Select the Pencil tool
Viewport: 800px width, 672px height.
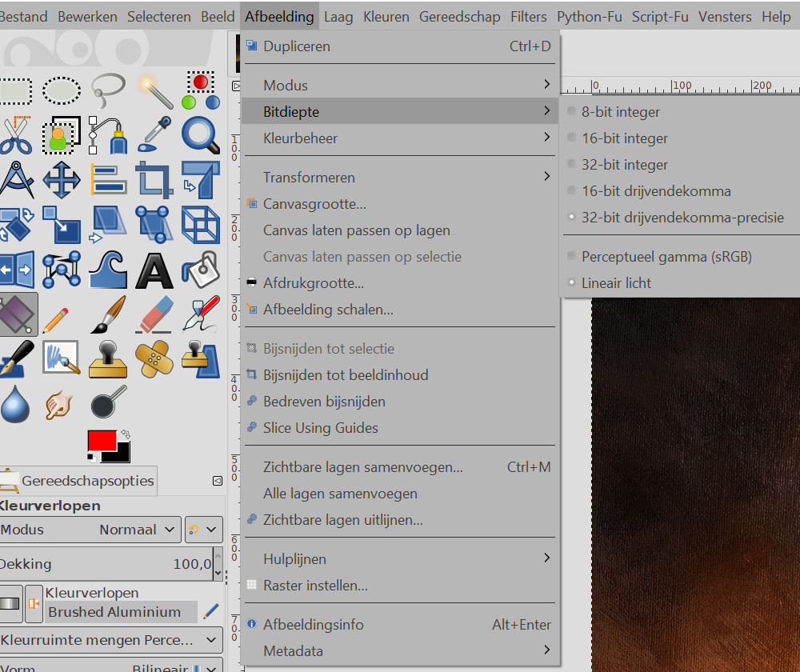[x=56, y=319]
